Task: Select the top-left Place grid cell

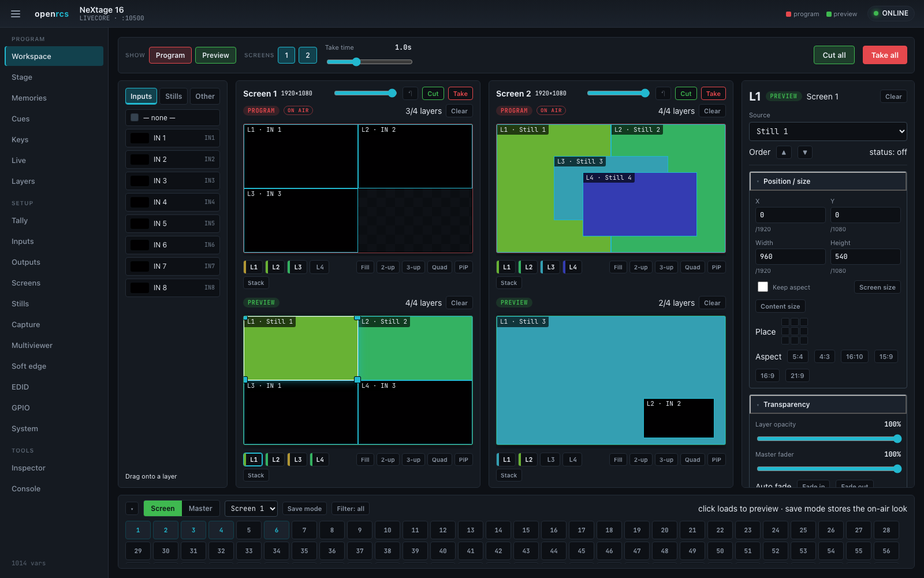Action: (785, 322)
